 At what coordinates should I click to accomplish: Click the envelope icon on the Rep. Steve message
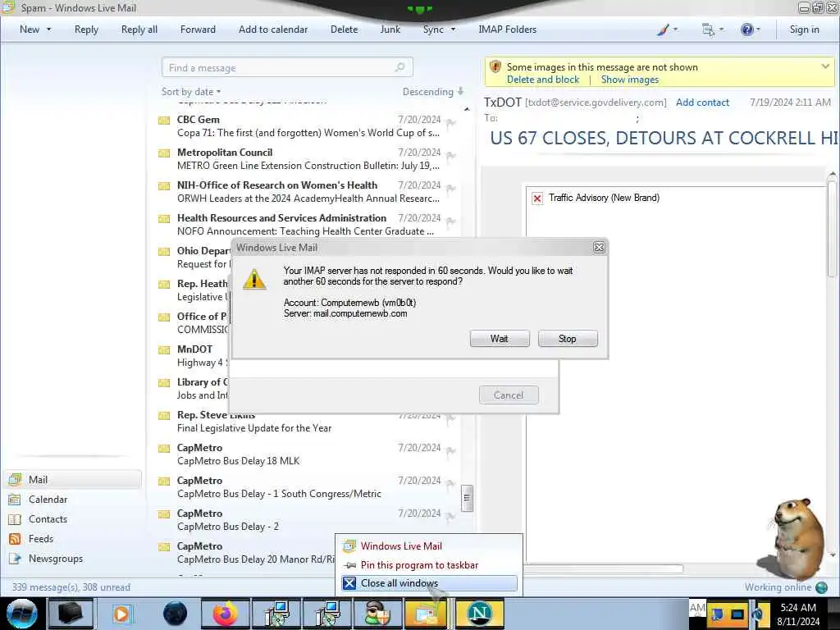(x=164, y=416)
